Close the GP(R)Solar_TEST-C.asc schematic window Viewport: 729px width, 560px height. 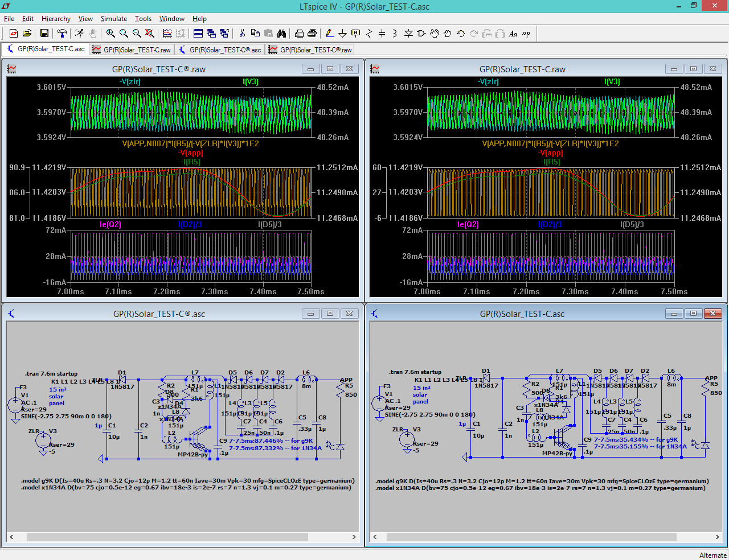[712, 314]
